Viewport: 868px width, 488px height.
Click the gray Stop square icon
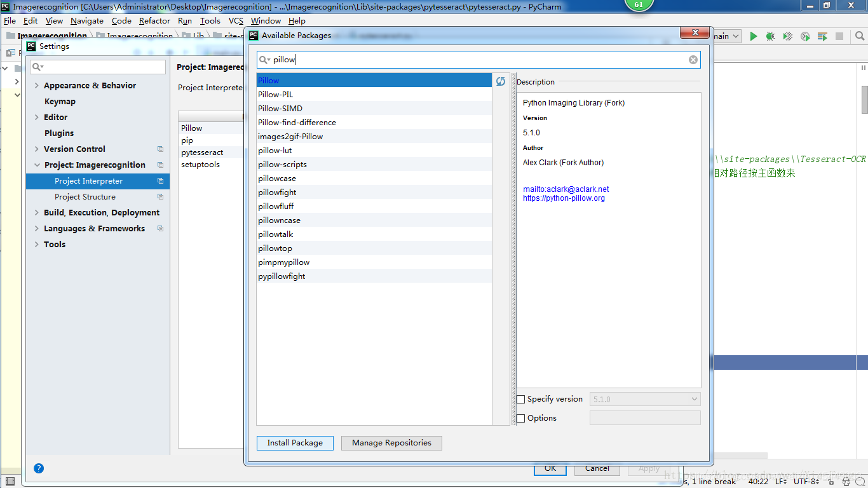point(839,36)
